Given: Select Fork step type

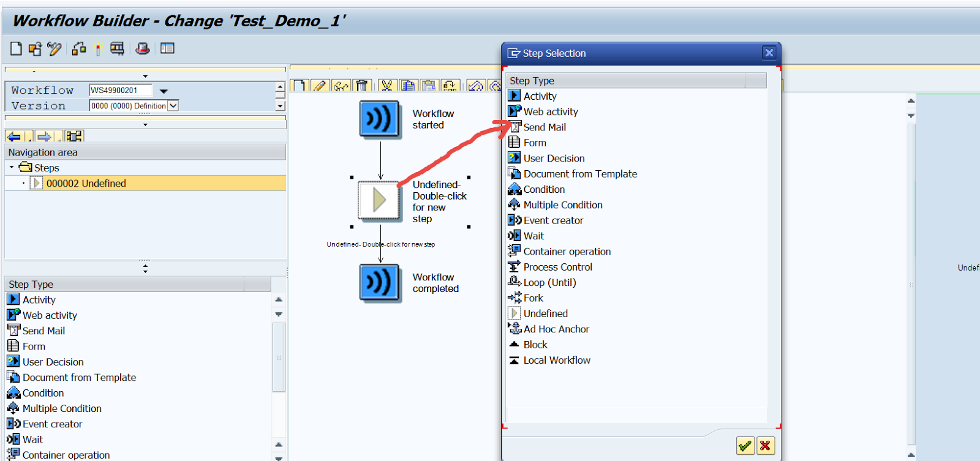Looking at the screenshot, I should click(x=533, y=298).
